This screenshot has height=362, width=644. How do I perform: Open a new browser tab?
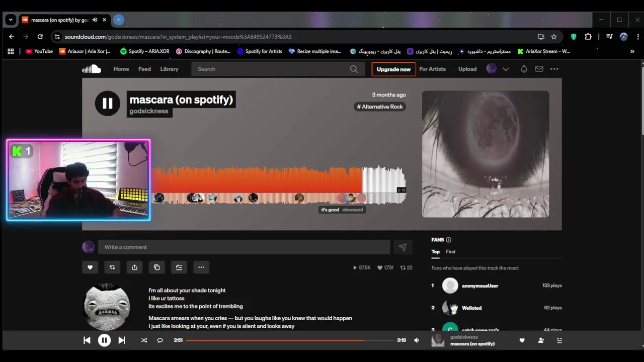(118, 20)
